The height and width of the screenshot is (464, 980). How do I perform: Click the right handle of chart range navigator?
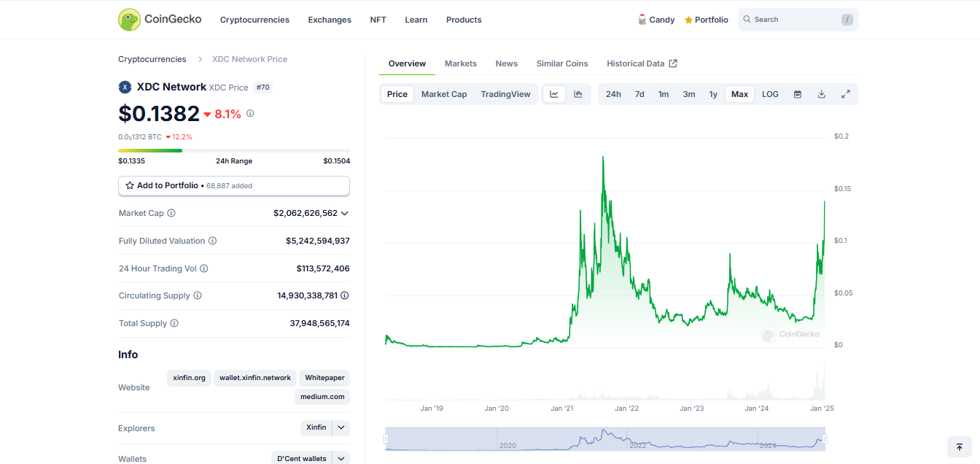pyautogui.click(x=825, y=438)
